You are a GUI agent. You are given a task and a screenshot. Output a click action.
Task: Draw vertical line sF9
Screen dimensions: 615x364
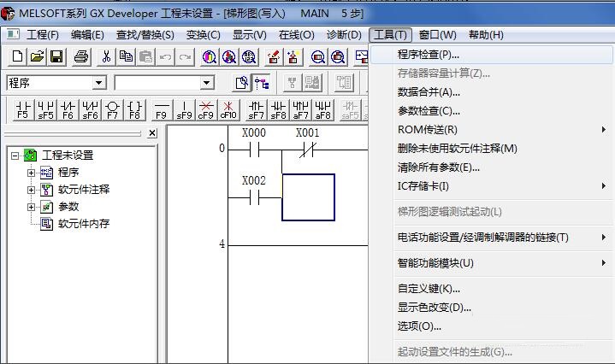[184, 110]
